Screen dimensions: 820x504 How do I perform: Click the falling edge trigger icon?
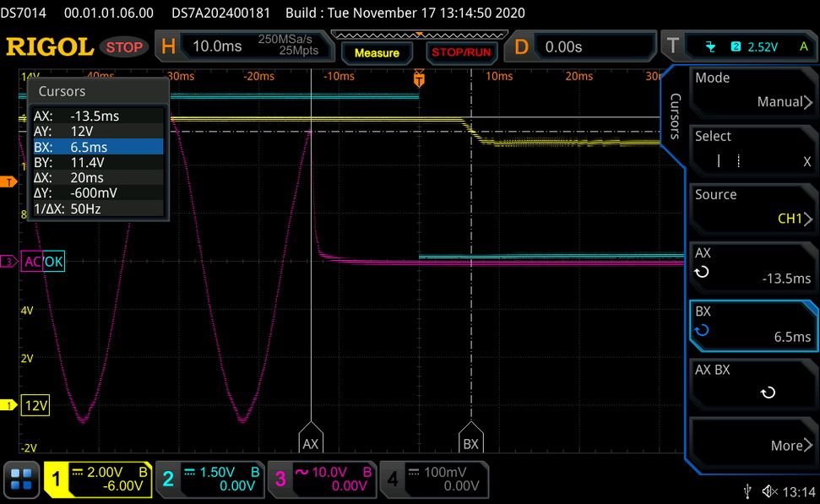point(710,47)
